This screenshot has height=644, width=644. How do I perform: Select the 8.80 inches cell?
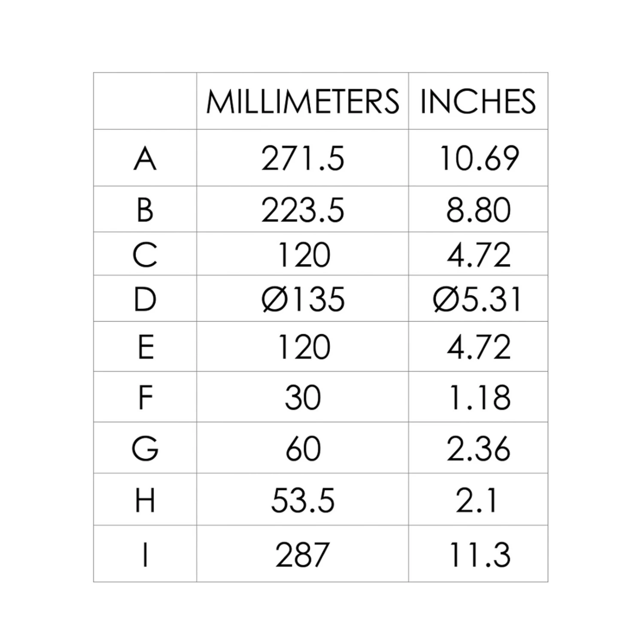click(x=478, y=210)
